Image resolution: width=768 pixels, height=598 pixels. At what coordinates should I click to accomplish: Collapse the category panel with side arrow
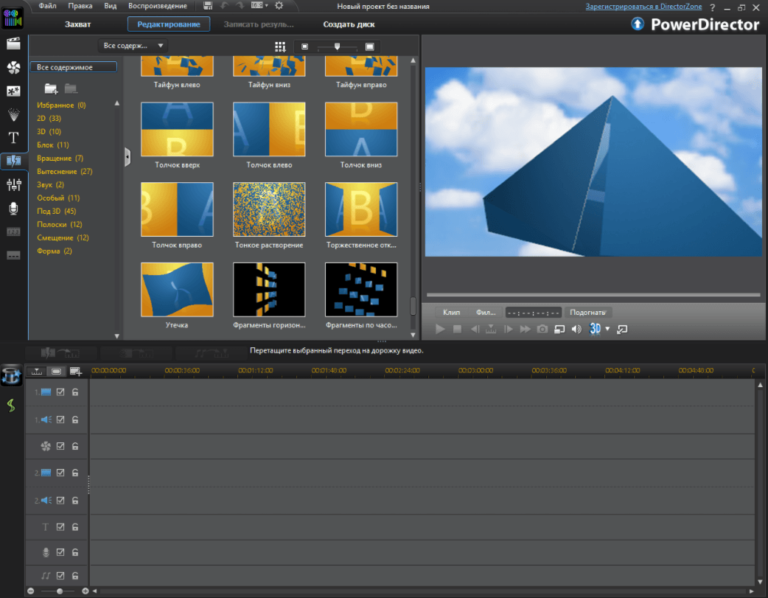click(127, 157)
